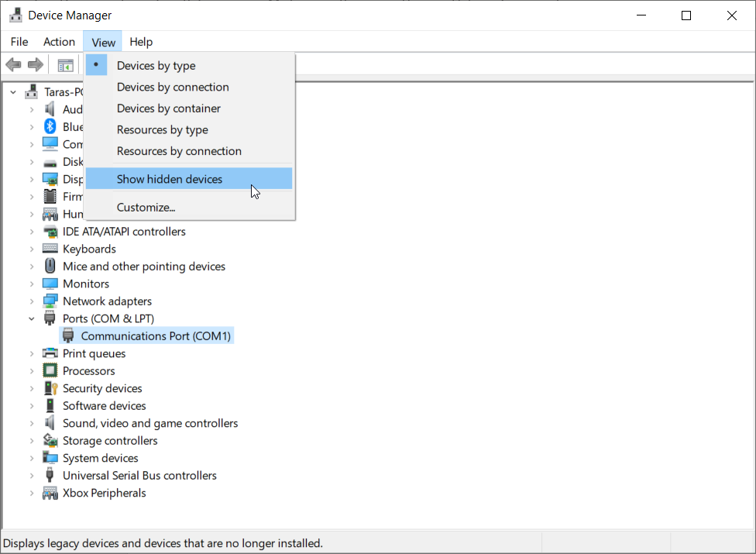The image size is (756, 554).
Task: Click the Storage controllers icon
Action: [x=50, y=440]
